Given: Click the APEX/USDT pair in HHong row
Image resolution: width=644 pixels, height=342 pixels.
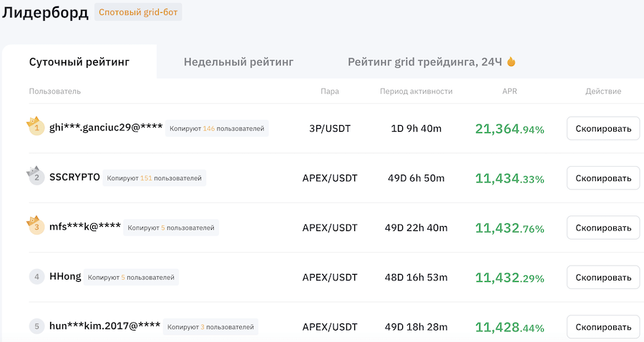Looking at the screenshot, I should [330, 278].
